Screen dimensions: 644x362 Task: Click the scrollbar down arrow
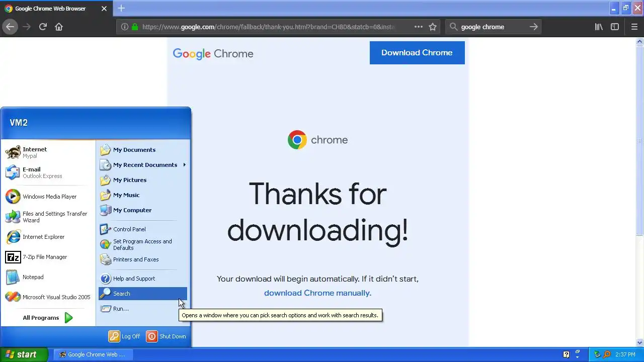tap(639, 342)
